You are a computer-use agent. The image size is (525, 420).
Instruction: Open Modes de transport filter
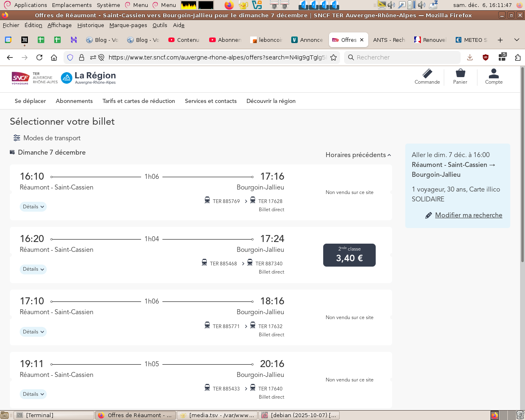pos(47,138)
